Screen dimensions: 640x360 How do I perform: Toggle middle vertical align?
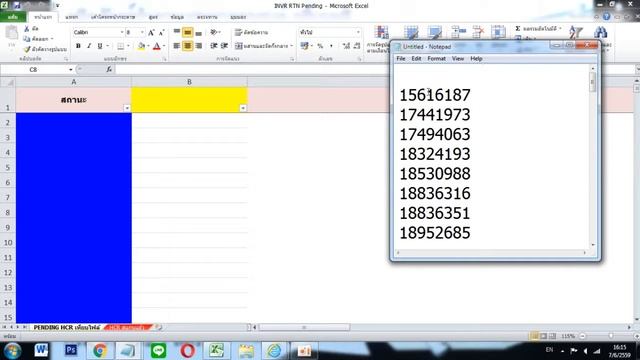(187, 32)
